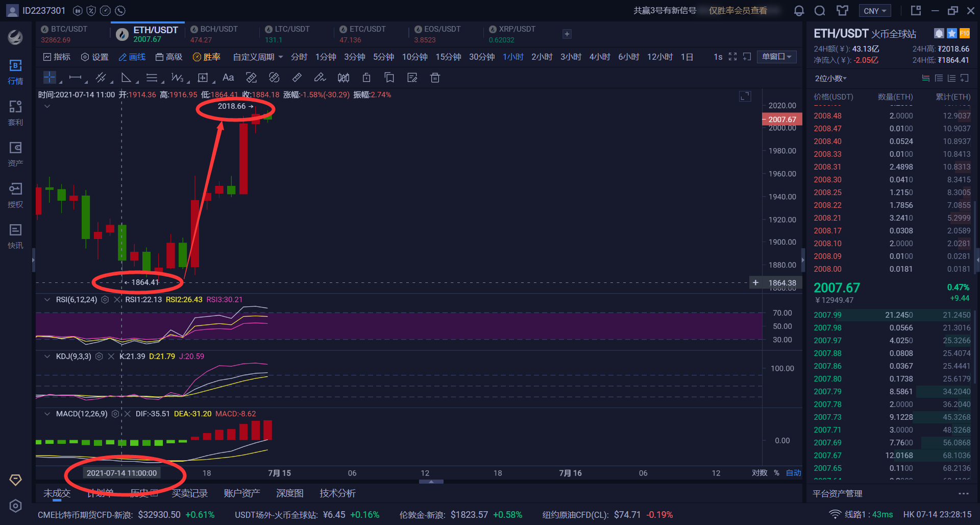The width and height of the screenshot is (980, 525).
Task: Collapse the main chart chevron under 时间
Action: point(47,106)
